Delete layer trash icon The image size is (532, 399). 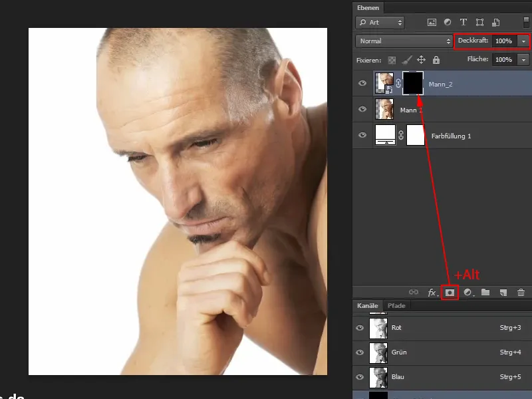521,292
